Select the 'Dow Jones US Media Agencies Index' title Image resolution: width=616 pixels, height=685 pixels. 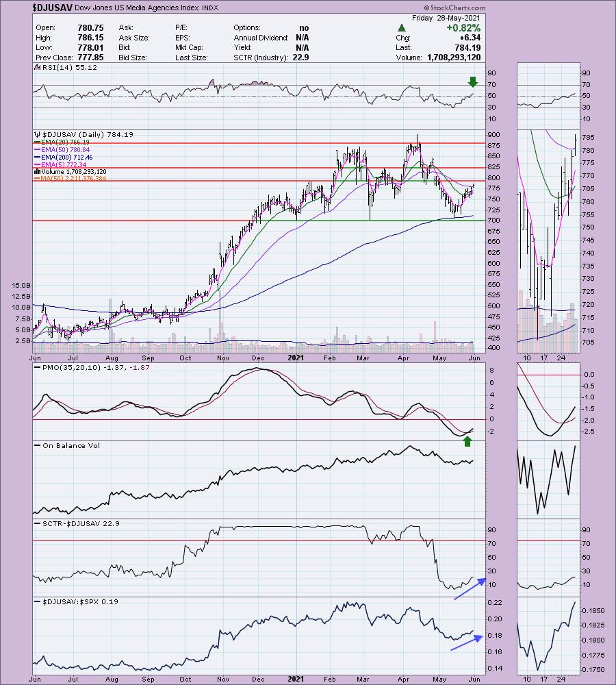click(137, 8)
